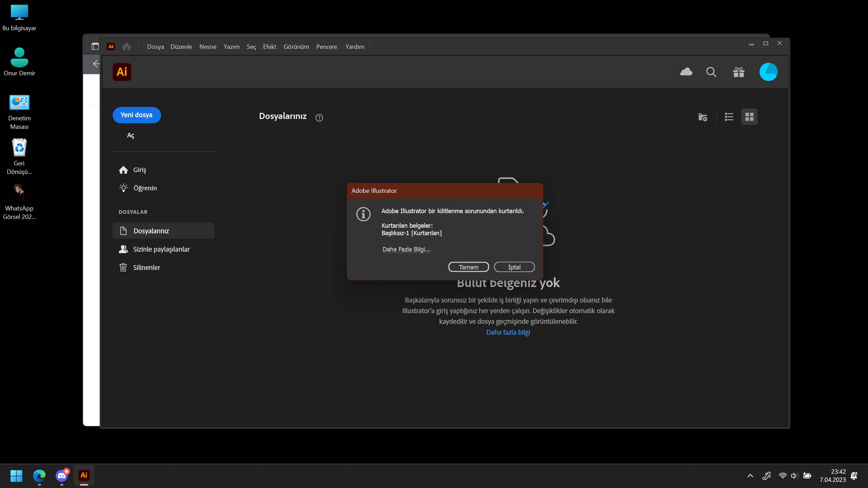868x488 pixels.
Task: Open the Nesne menu
Action: [x=208, y=46]
